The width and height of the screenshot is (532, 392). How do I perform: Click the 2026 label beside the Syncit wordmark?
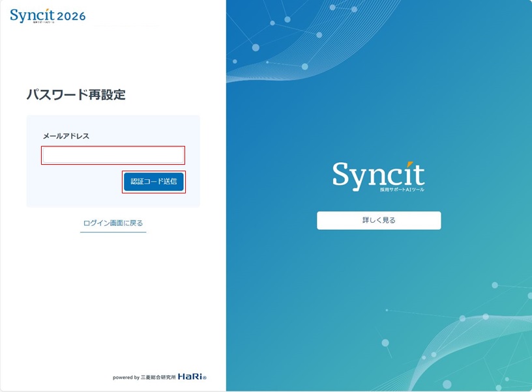click(72, 14)
